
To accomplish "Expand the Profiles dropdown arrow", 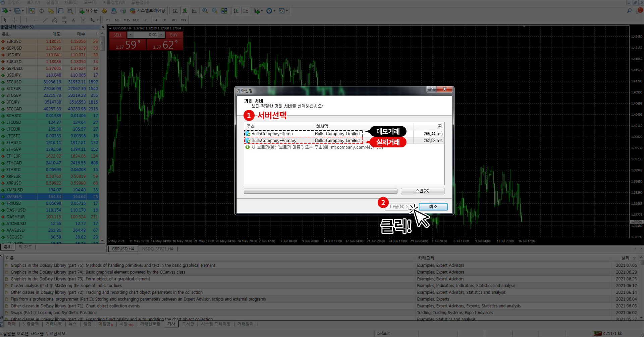I will (x=23, y=11).
